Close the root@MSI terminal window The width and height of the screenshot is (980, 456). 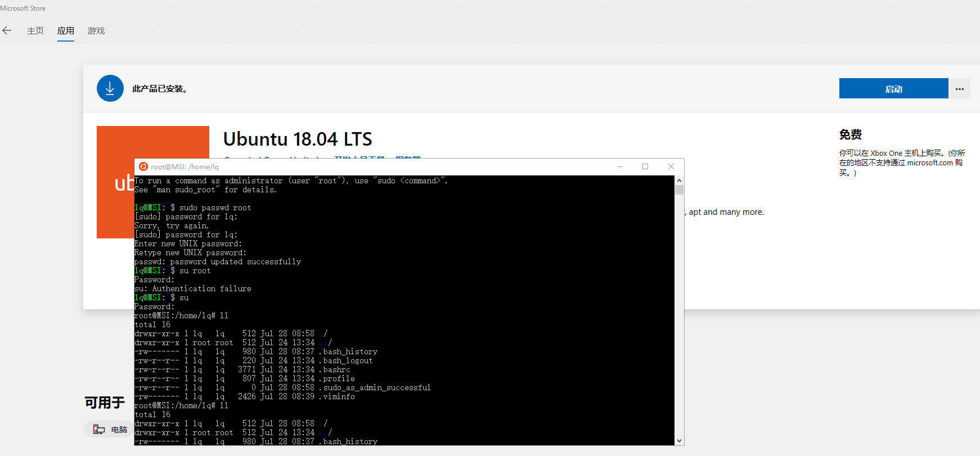coord(671,166)
